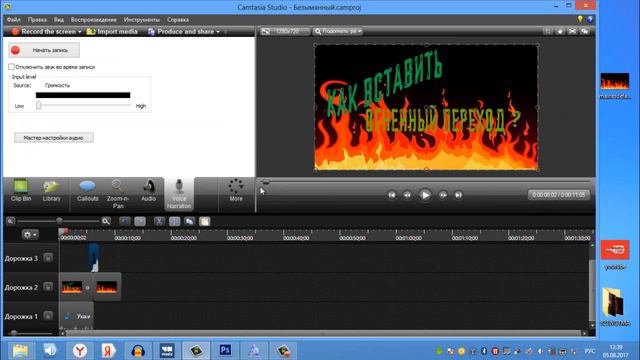Click the Paste icon on timeline toolbar
The image size is (640, 360).
point(204,221)
